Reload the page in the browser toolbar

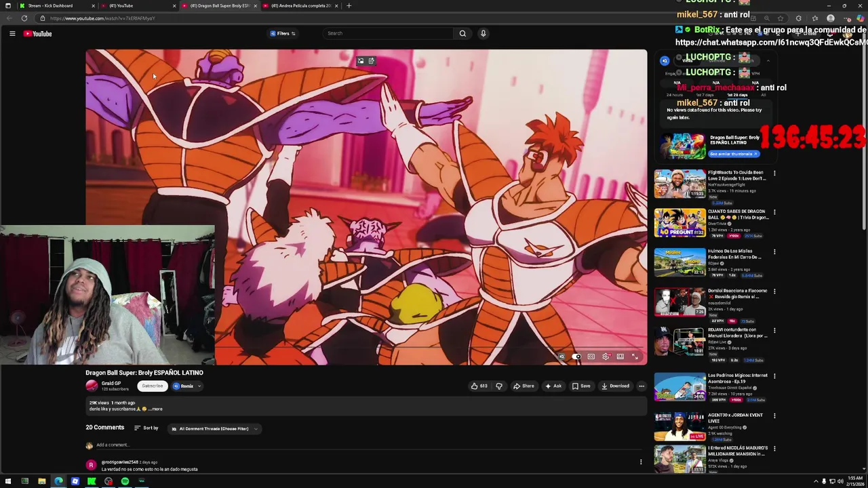pos(24,18)
